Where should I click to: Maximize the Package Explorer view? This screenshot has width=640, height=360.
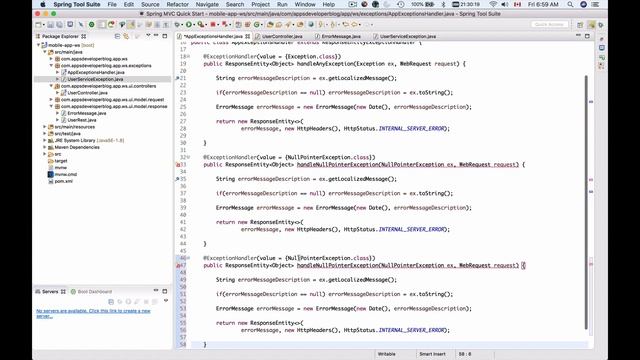[164, 36]
